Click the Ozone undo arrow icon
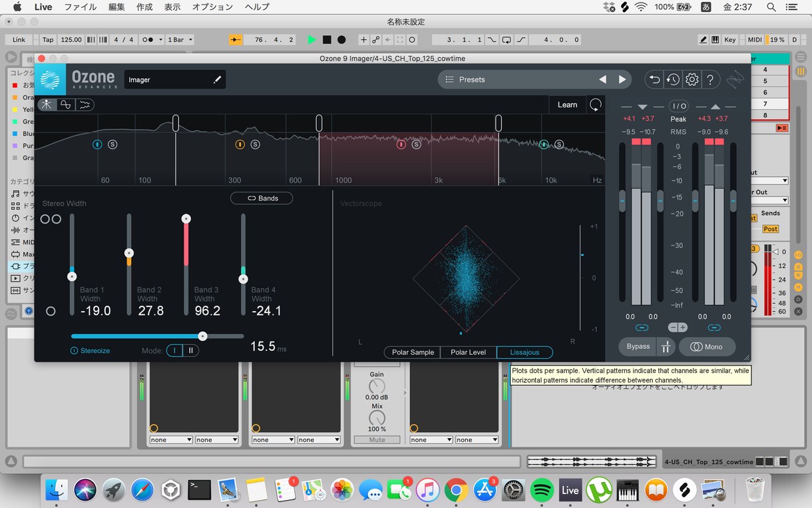The image size is (812, 508). [x=654, y=80]
